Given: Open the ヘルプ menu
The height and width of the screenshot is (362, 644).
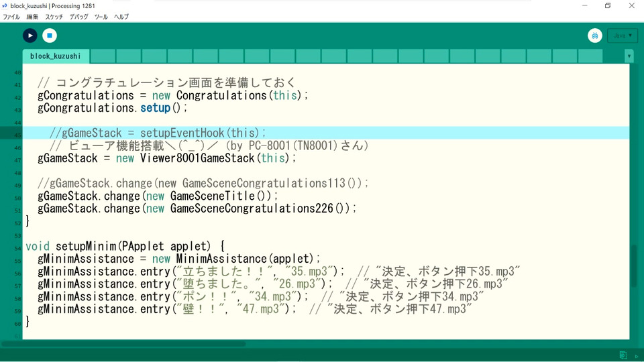Looking at the screenshot, I should point(121,17).
